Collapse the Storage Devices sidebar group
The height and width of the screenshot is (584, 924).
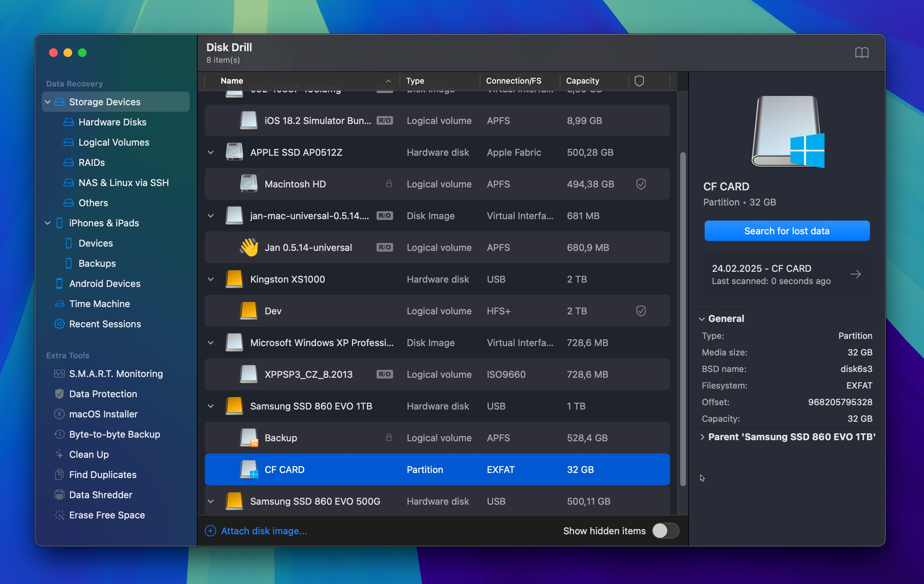click(48, 102)
